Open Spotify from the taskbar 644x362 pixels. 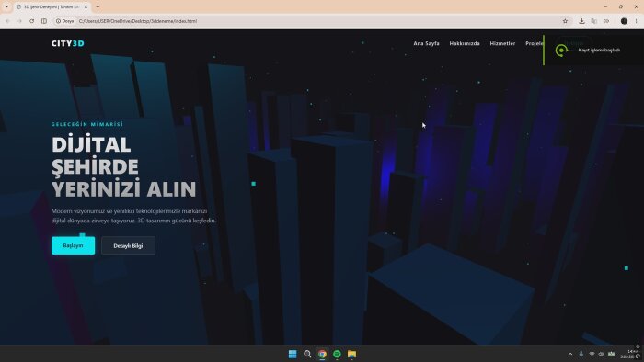pos(337,354)
